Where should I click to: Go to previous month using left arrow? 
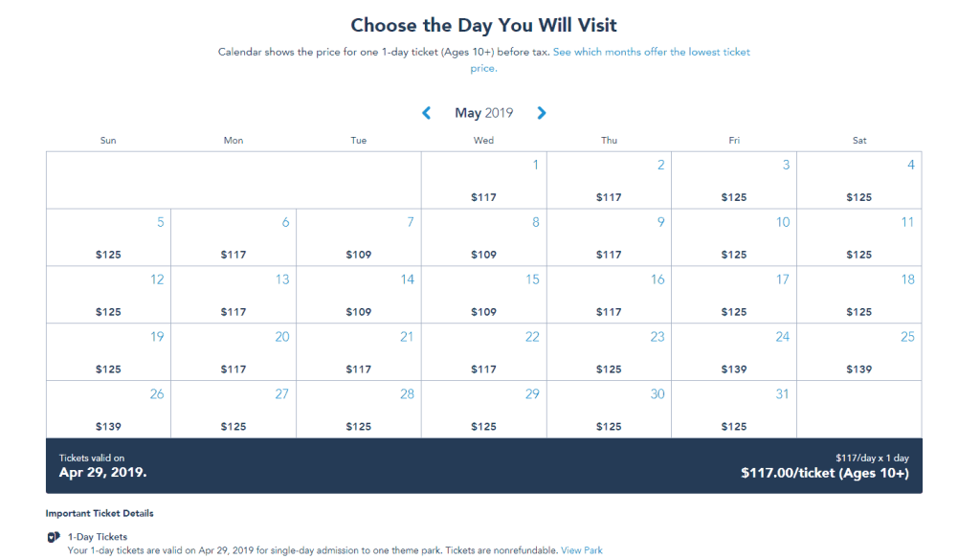pyautogui.click(x=426, y=113)
